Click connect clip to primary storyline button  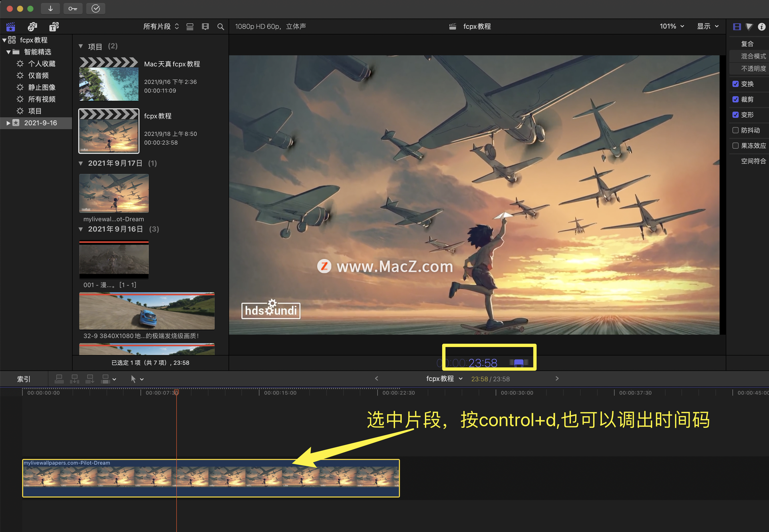(x=59, y=379)
